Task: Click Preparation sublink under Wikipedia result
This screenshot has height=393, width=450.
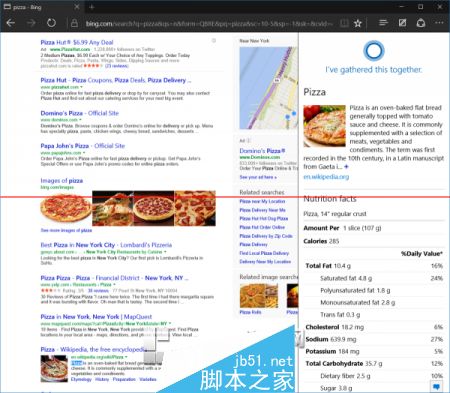Action: [x=124, y=379]
